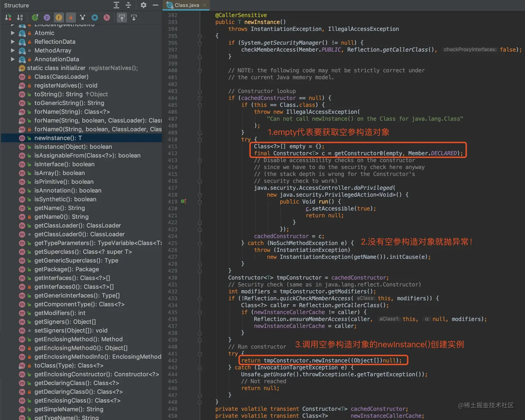Collapse all nodes in Structure panel
This screenshot has height=420, width=525.
pyautogui.click(x=128, y=5)
